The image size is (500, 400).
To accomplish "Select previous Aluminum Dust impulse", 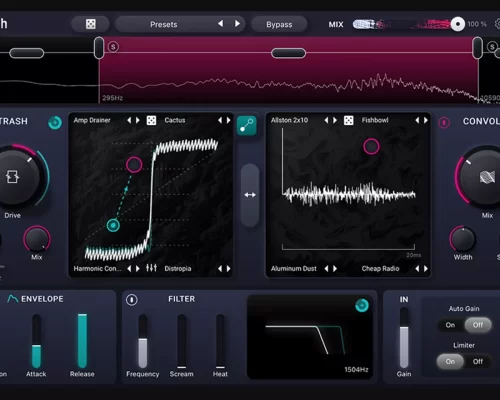I will click(x=326, y=268).
